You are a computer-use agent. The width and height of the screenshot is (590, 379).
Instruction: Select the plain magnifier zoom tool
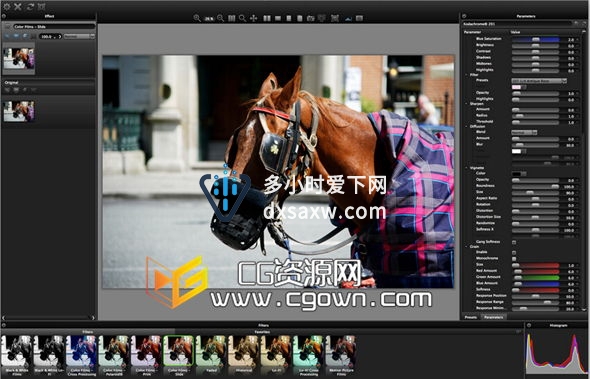point(243,18)
